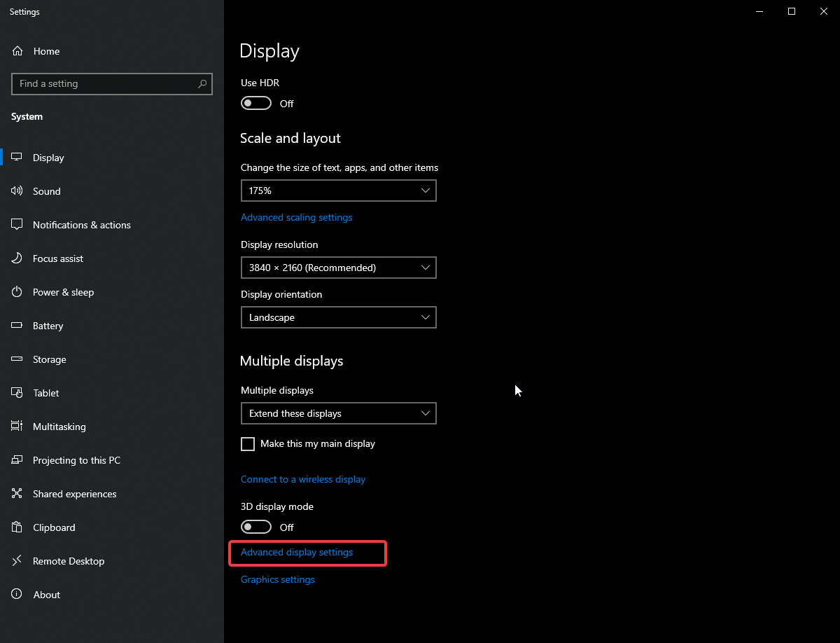Click the Clipboard icon
Viewport: 840px width, 643px height.
point(17,527)
